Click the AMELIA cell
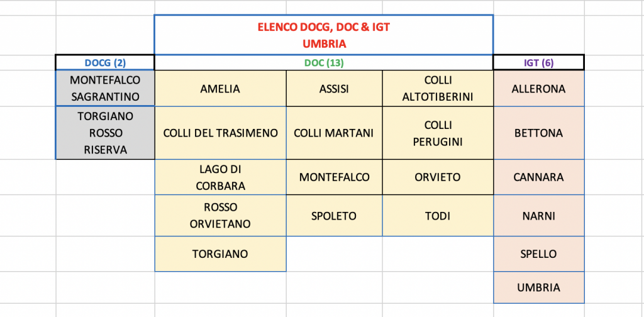The image size is (644, 317). click(x=221, y=88)
